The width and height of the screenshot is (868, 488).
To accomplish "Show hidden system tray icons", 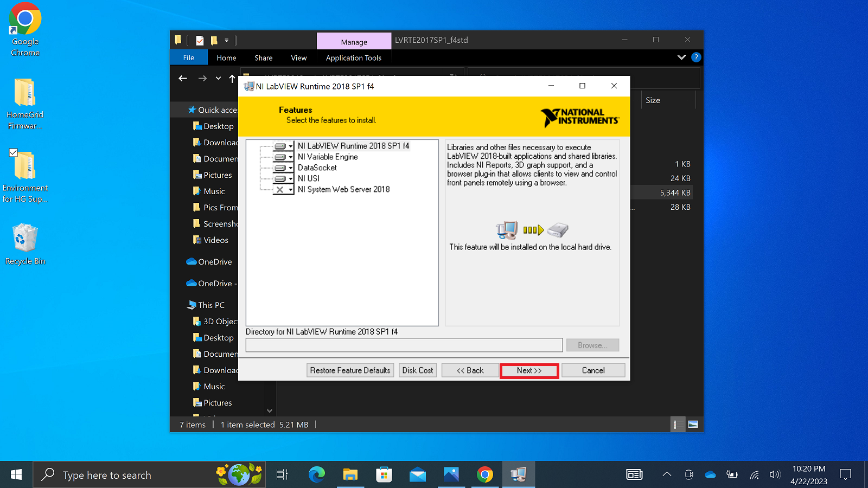I will pyautogui.click(x=667, y=474).
